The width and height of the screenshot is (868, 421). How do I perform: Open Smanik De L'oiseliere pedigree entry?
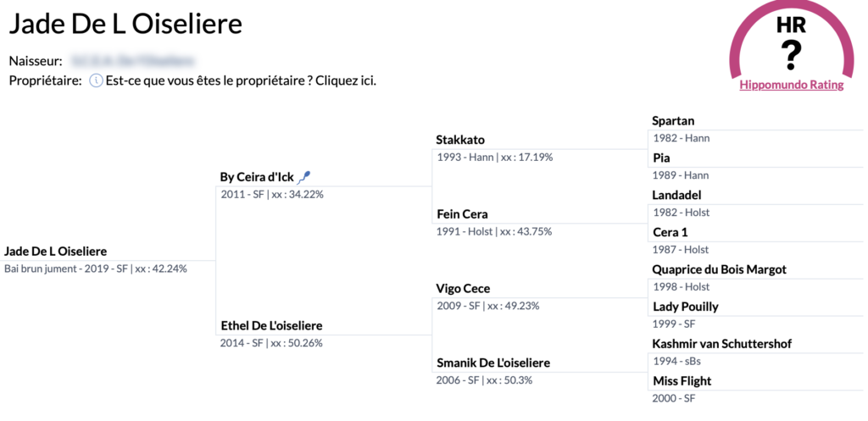[493, 363]
